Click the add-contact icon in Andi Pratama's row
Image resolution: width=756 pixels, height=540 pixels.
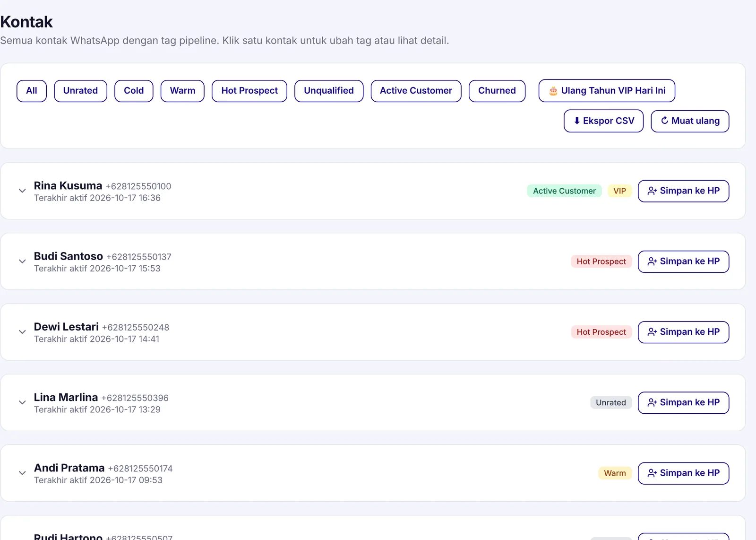(652, 473)
